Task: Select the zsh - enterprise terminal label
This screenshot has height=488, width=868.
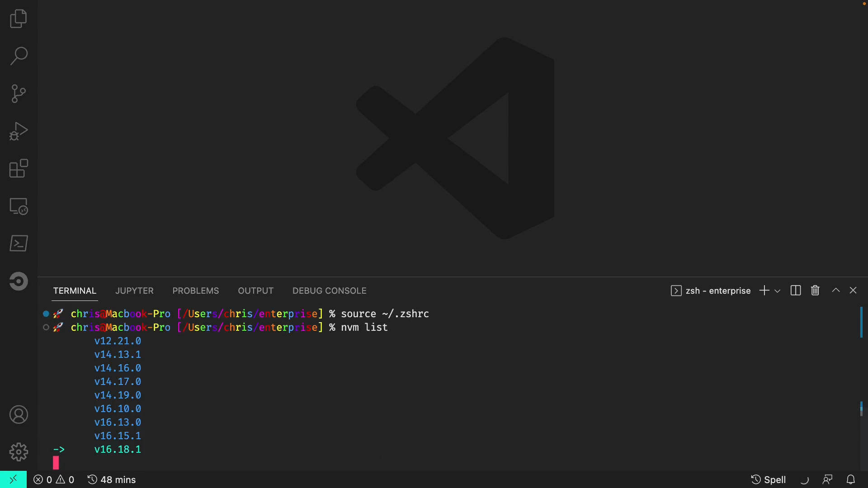Action: 711,291
